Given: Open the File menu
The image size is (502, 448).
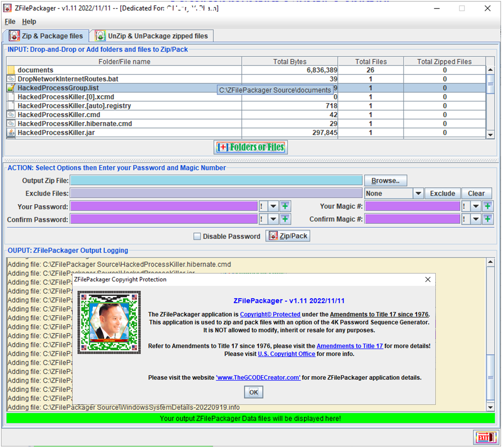Looking at the screenshot, I should coord(10,22).
